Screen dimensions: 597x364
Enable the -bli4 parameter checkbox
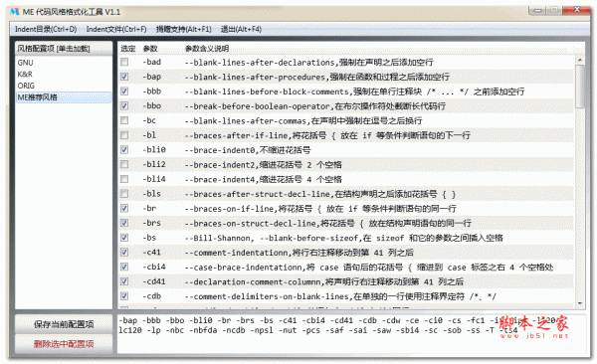pyautogui.click(x=124, y=179)
